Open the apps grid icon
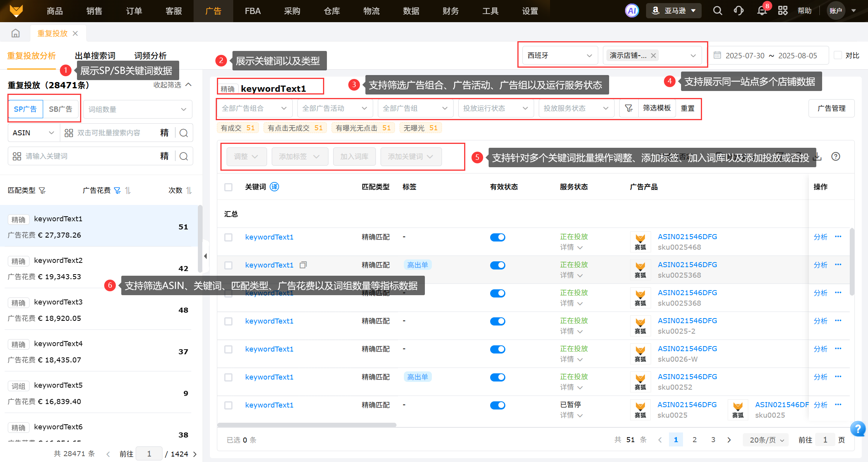Viewport: 868px width, 462px height. pyautogui.click(x=782, y=11)
